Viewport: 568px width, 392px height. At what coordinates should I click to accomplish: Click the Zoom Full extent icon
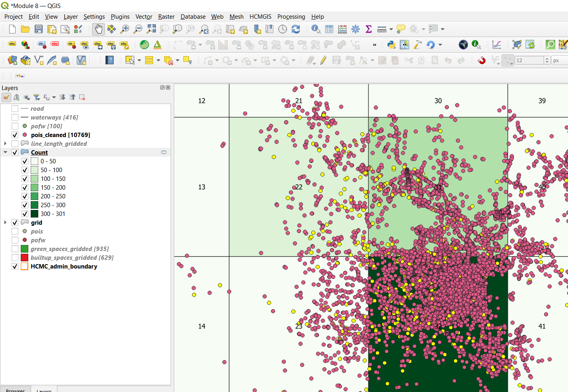[x=151, y=29]
